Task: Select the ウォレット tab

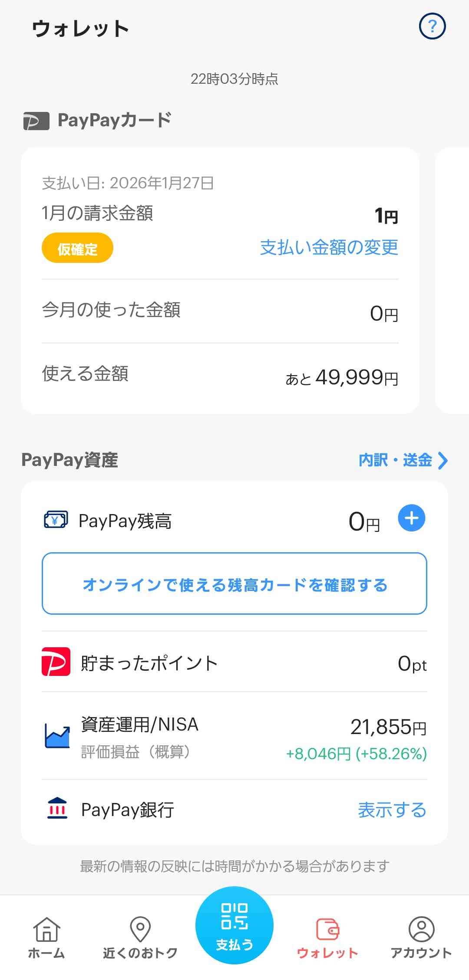Action: 327,936
